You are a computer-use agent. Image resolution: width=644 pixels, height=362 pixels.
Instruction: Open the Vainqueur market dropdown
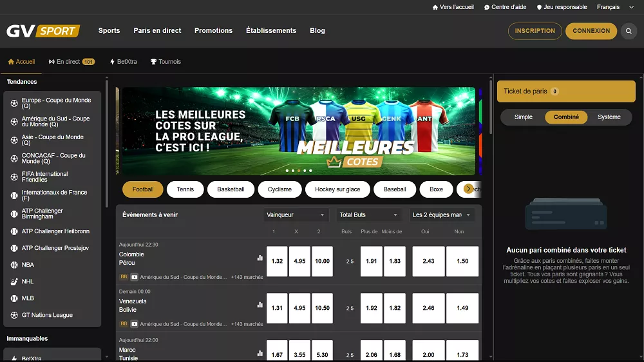click(x=296, y=215)
